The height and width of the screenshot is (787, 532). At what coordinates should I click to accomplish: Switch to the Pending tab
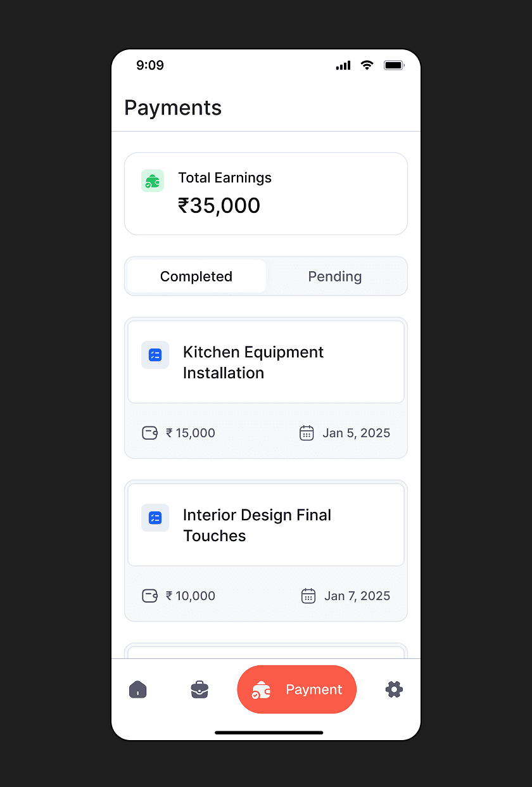[x=335, y=276]
